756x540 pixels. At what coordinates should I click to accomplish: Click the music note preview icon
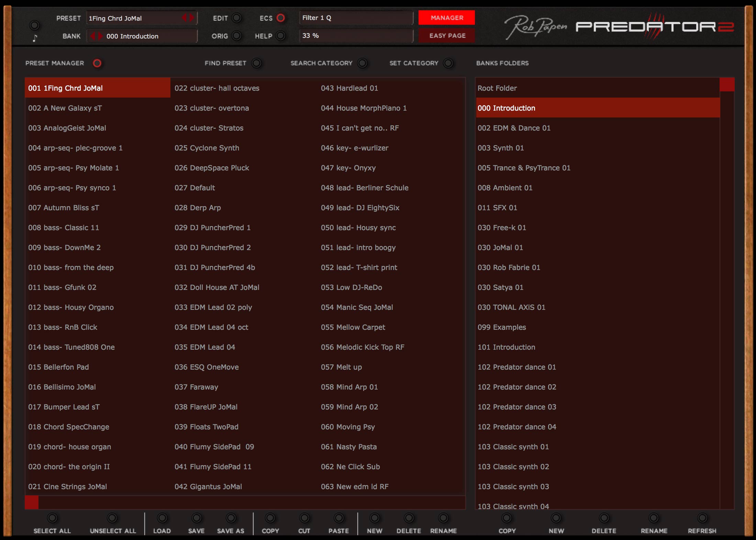pos(34,38)
